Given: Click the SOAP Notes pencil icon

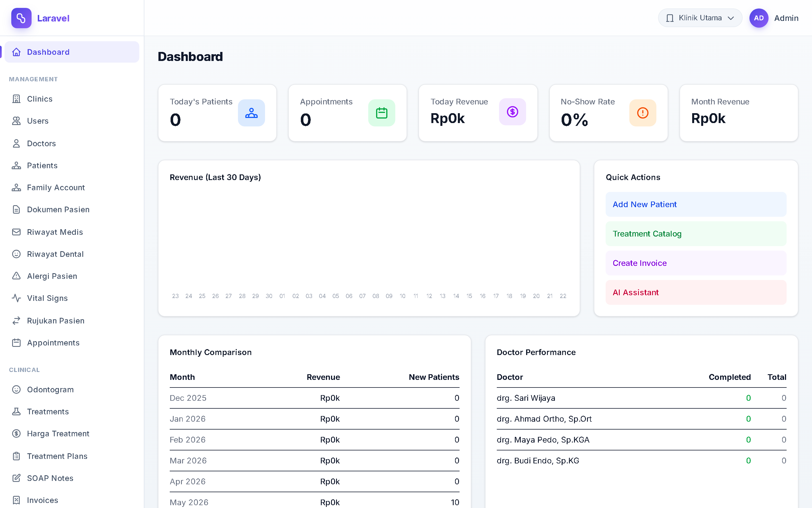Looking at the screenshot, I should click(16, 478).
